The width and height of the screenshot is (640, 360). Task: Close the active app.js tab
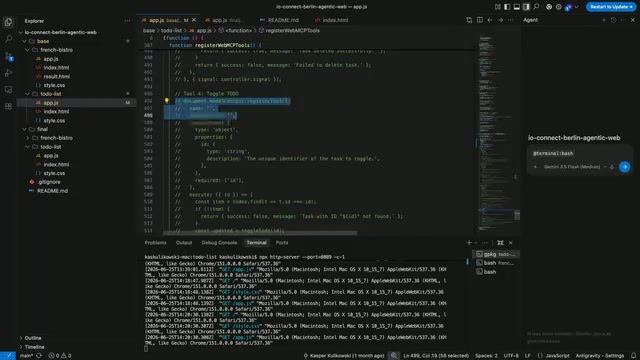pos(194,20)
